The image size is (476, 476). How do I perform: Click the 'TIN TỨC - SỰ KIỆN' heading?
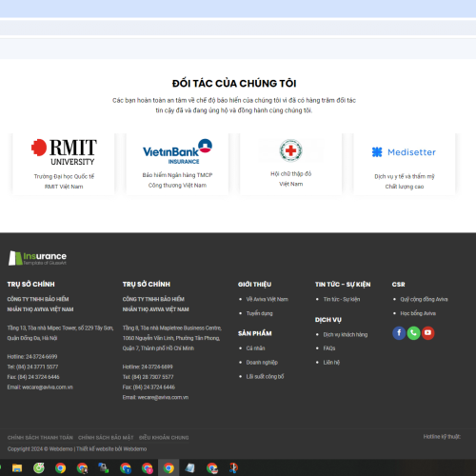[x=343, y=285]
